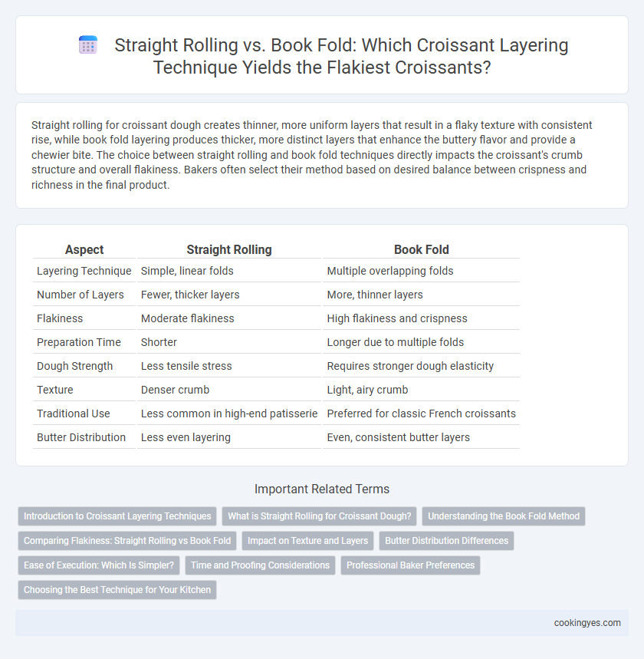The width and height of the screenshot is (644, 659).
Task: Select Understanding the Book Fold Method tag
Action: pyautogui.click(x=504, y=516)
